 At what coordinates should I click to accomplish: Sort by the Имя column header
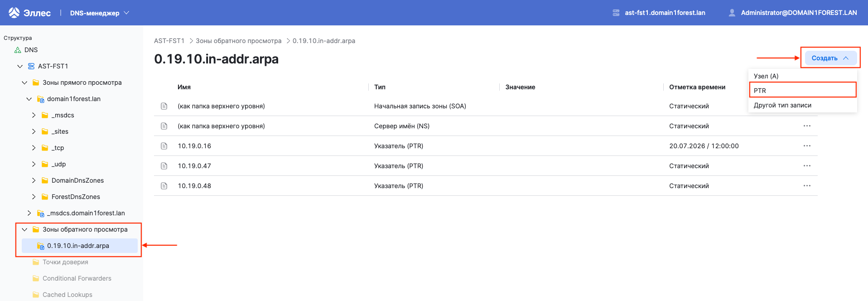coord(184,87)
